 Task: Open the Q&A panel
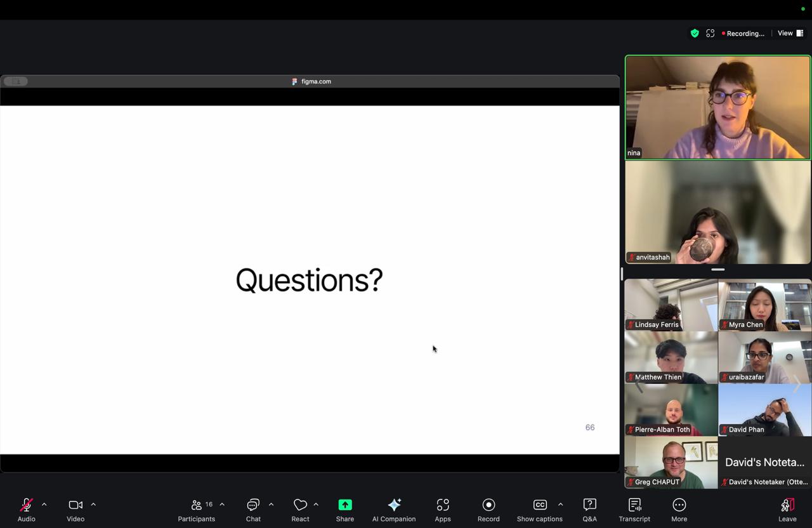pos(589,506)
